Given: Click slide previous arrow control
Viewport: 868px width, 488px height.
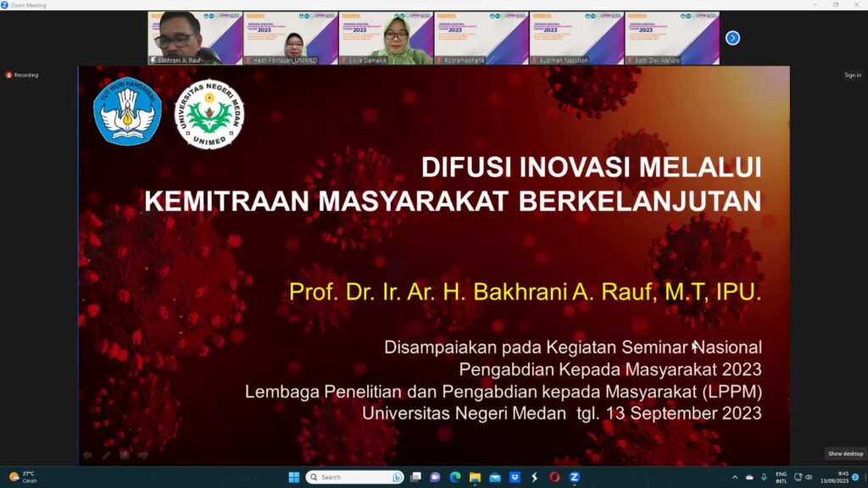Looking at the screenshot, I should [87, 455].
